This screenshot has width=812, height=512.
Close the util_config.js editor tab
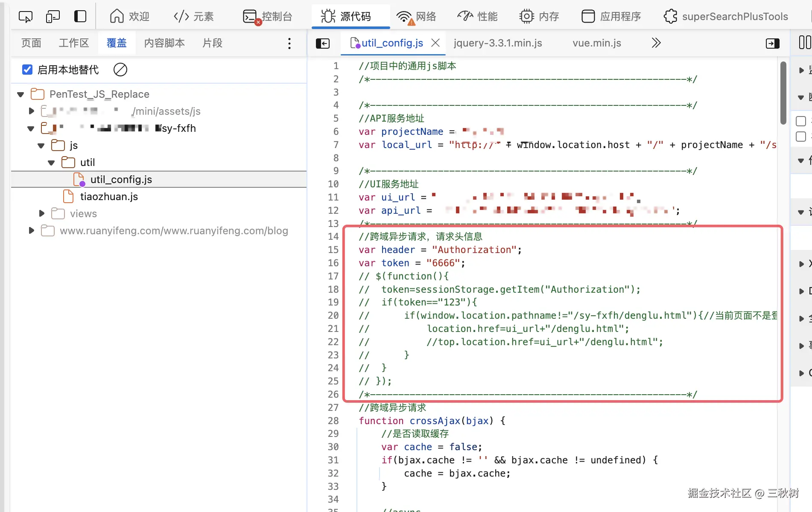tap(435, 43)
